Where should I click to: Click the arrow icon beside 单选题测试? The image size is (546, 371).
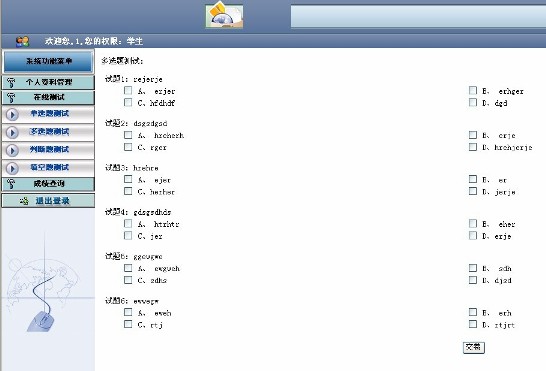pos(12,114)
